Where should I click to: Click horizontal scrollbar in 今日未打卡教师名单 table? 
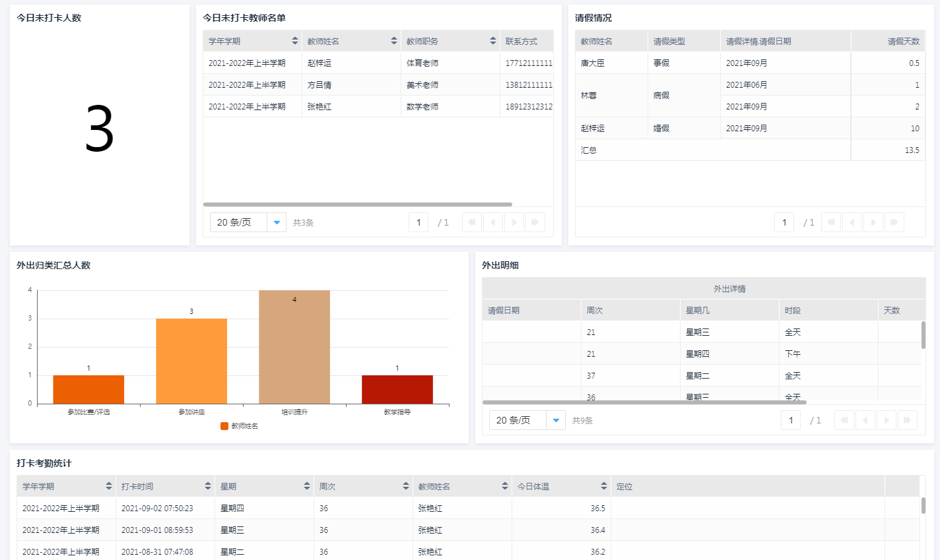(357, 204)
